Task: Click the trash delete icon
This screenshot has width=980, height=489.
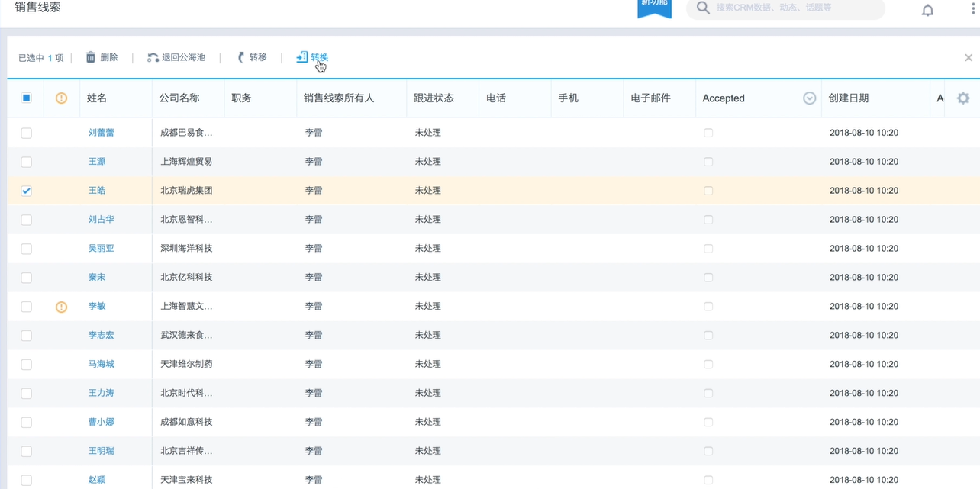Action: (91, 57)
